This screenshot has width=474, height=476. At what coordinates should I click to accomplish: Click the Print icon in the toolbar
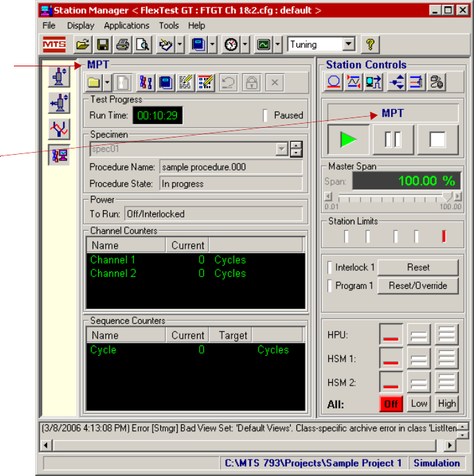123,45
